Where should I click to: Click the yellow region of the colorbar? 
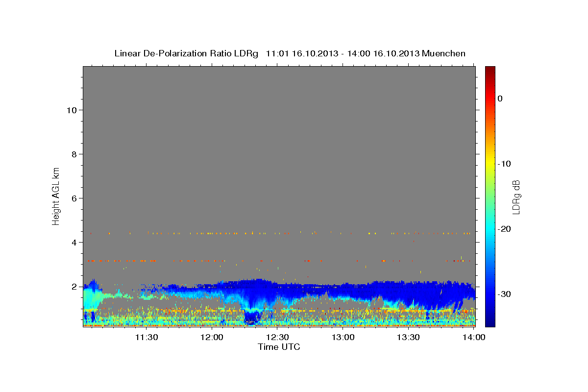coord(490,162)
